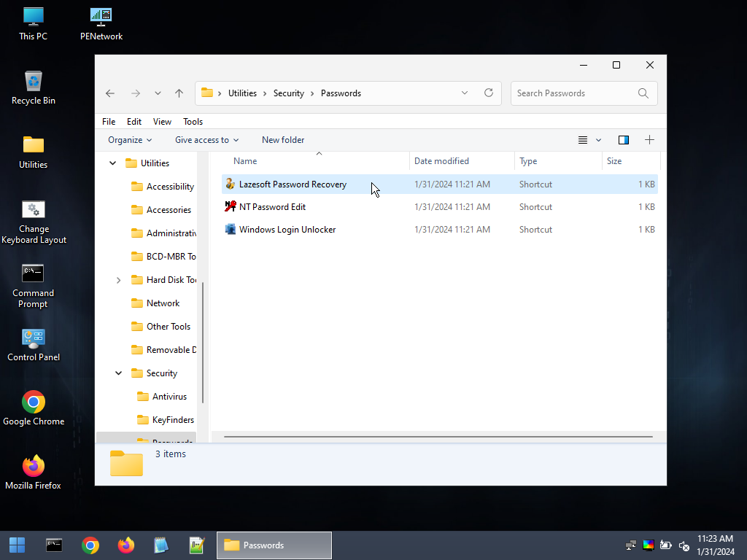
Task: Launch Firefox from the taskbar
Action: tap(125, 545)
